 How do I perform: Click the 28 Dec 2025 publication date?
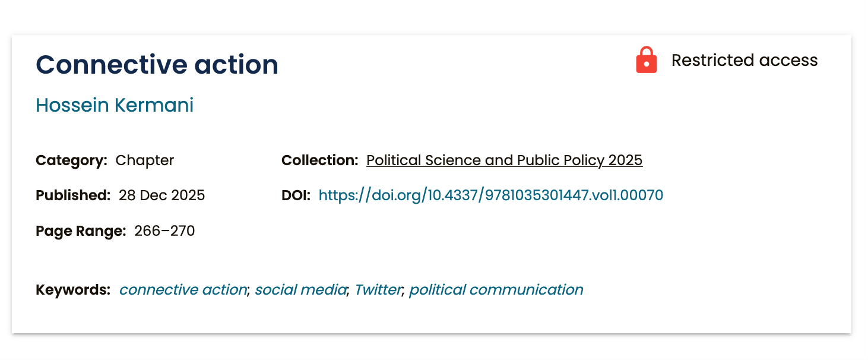(x=161, y=195)
